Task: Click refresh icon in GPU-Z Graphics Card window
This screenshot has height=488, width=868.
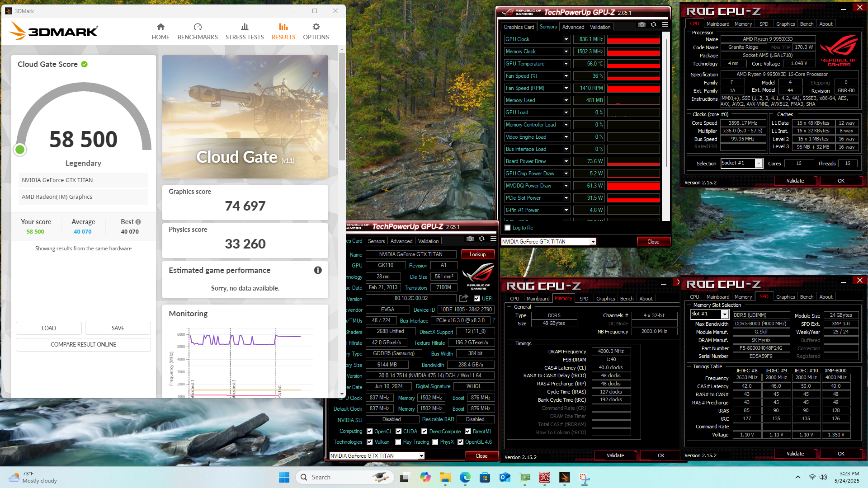Action: point(482,239)
